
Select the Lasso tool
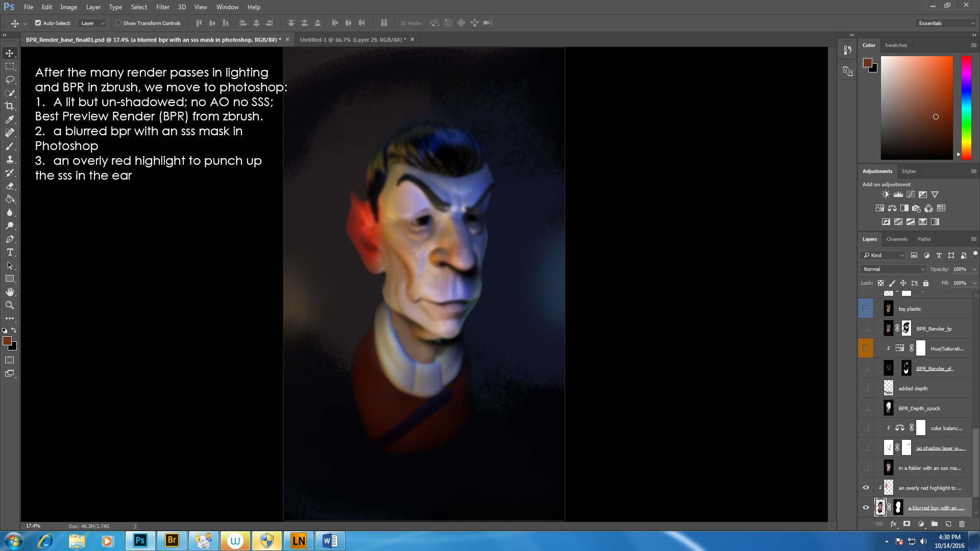tap(10, 80)
